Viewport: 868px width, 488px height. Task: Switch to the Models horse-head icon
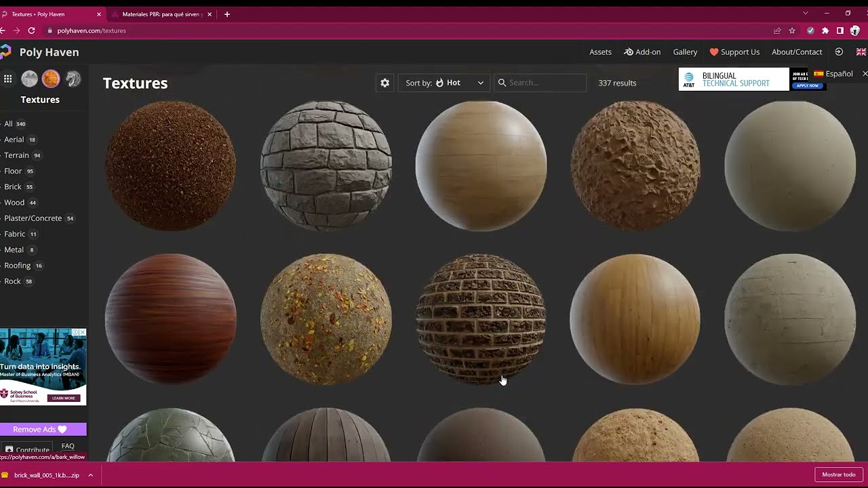point(73,79)
